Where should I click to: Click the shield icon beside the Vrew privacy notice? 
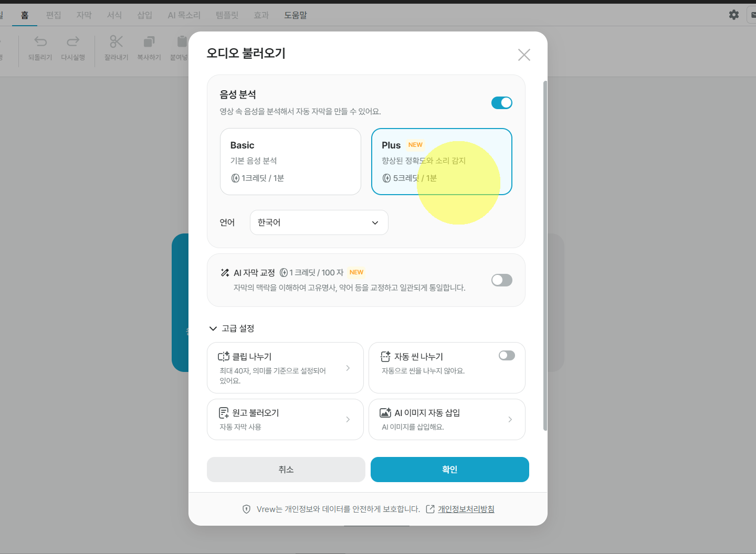click(246, 509)
